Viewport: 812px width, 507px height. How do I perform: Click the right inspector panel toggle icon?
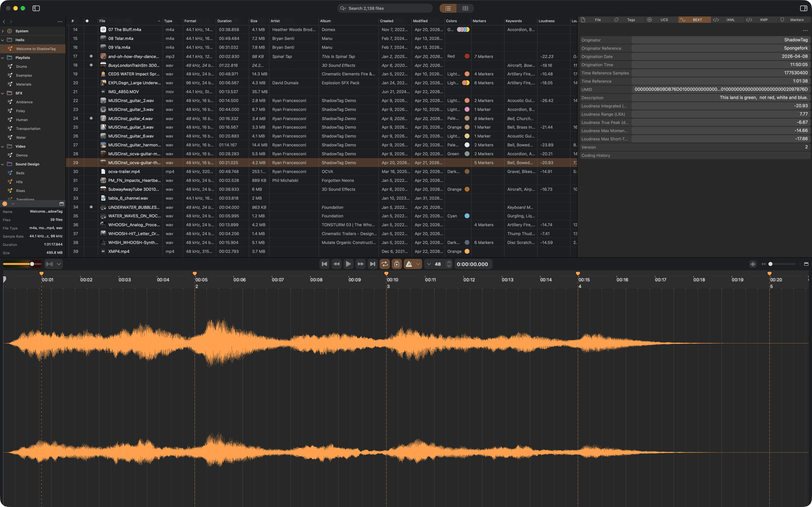(x=803, y=8)
